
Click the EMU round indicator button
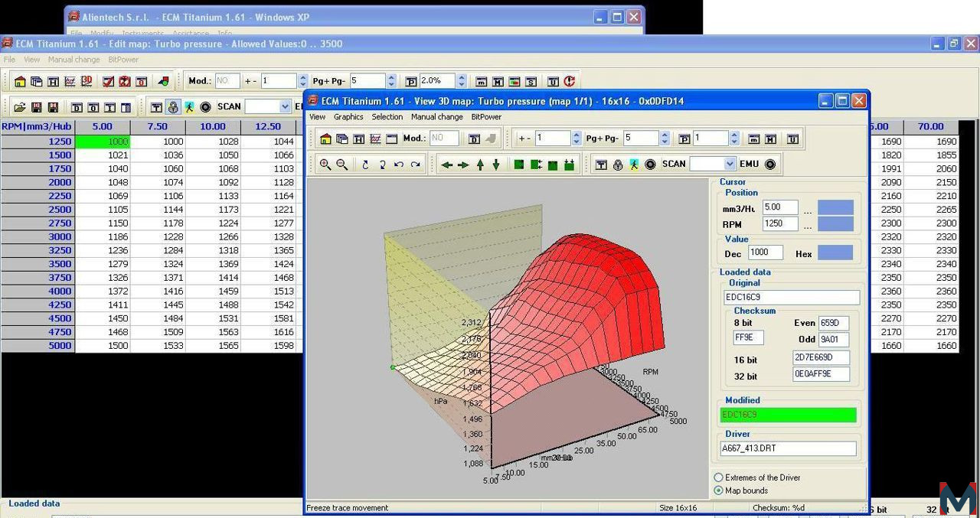(770, 164)
